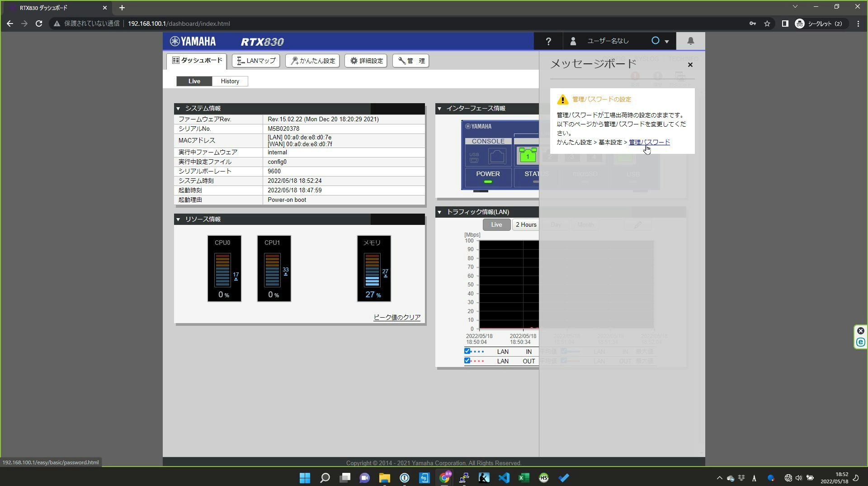
Task: Click the user silhouette icon in header
Action: coord(573,41)
